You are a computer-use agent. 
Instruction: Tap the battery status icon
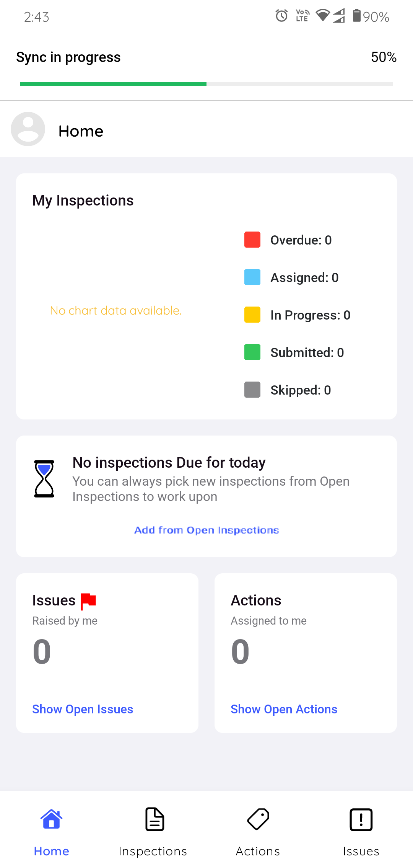coord(356,16)
